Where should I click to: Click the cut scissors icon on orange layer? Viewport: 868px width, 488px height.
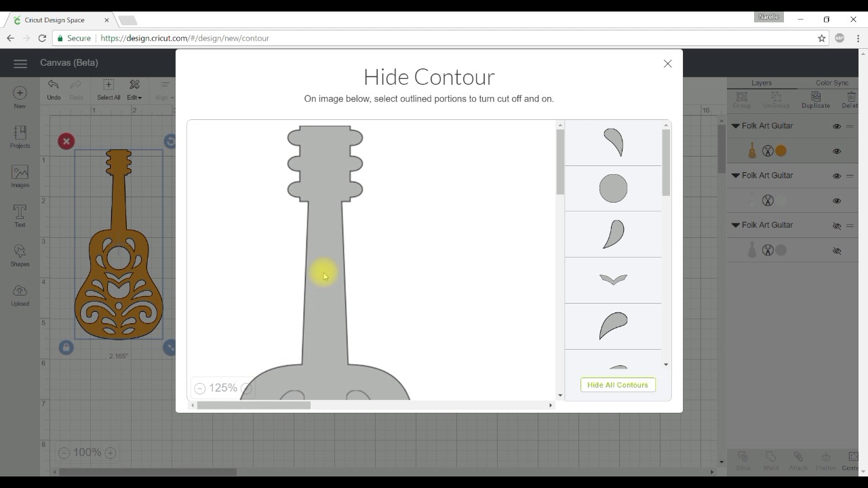pyautogui.click(x=768, y=151)
